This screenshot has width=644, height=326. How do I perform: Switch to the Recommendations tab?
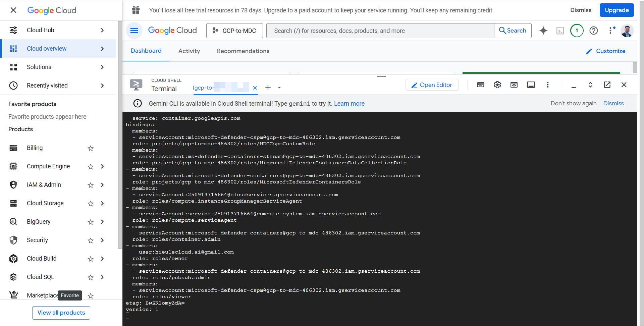pos(243,51)
